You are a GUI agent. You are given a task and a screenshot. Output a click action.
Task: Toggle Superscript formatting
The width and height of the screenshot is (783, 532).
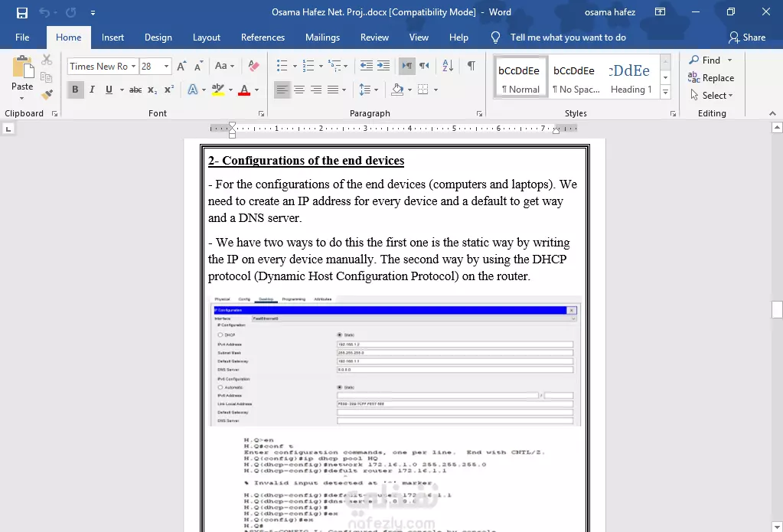coord(169,90)
